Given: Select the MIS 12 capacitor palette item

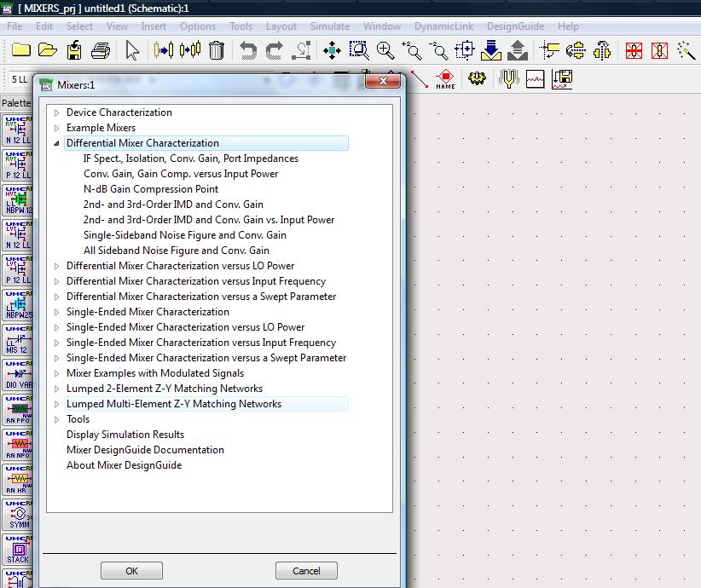Looking at the screenshot, I should tap(17, 340).
